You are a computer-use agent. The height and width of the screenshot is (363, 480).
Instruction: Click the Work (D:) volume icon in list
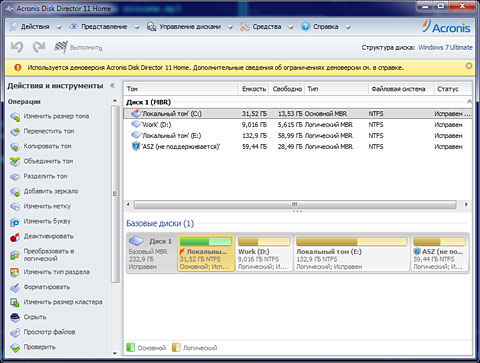[136, 124]
